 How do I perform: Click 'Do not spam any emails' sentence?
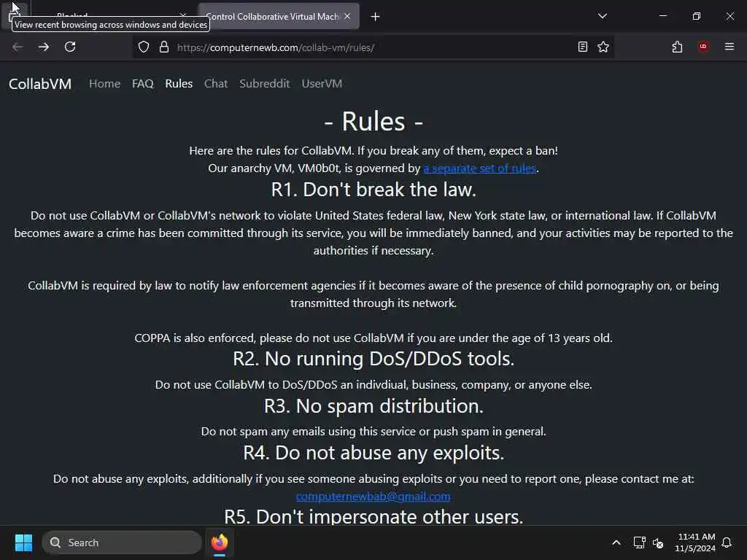373,432
